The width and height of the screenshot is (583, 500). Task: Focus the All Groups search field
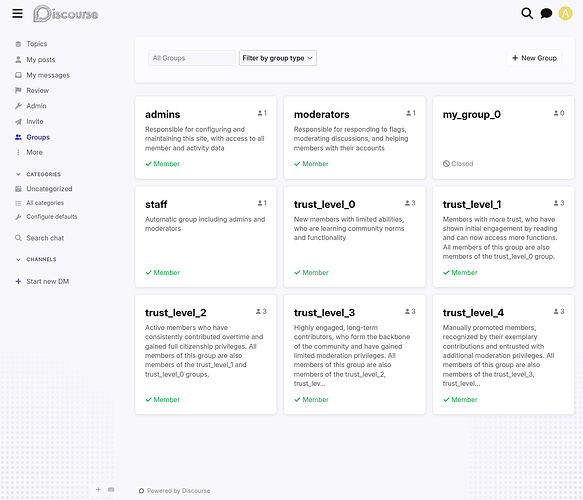click(192, 58)
